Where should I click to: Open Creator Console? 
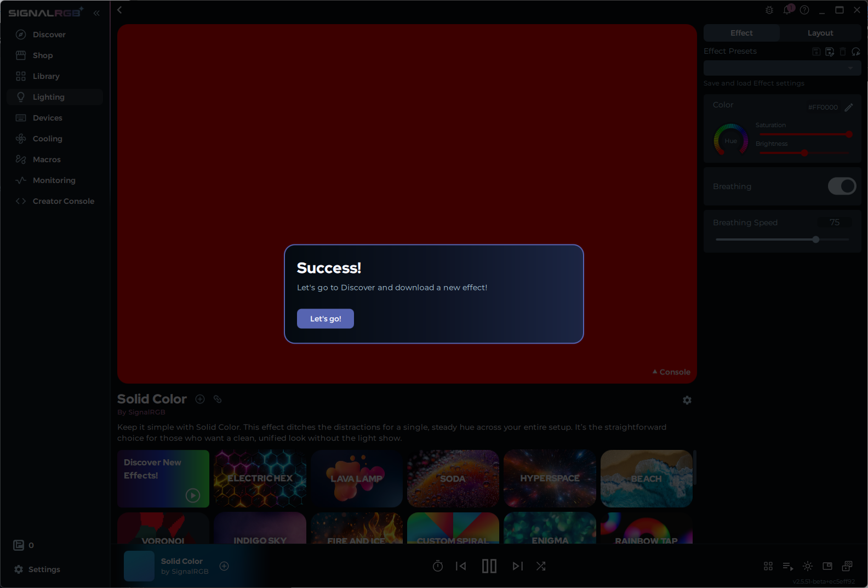coord(54,201)
